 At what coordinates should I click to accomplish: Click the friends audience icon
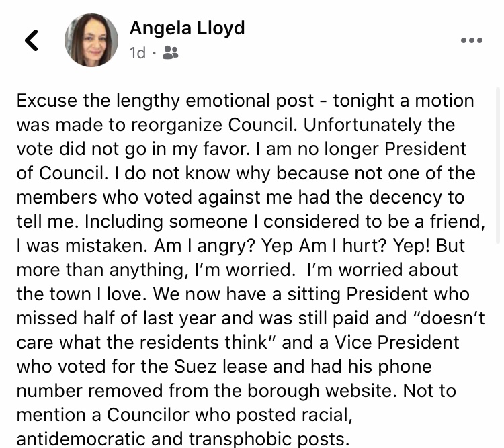171,52
